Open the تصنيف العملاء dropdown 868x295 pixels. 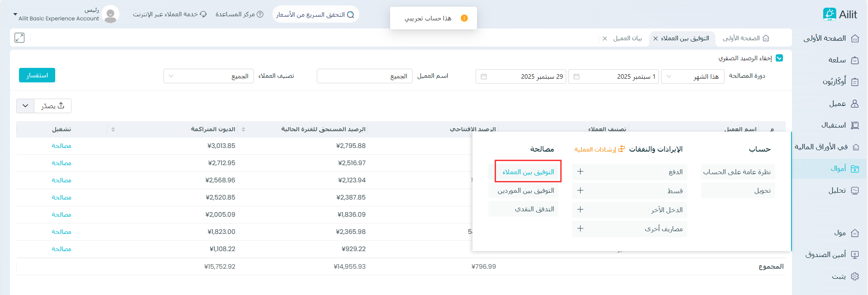(208, 76)
